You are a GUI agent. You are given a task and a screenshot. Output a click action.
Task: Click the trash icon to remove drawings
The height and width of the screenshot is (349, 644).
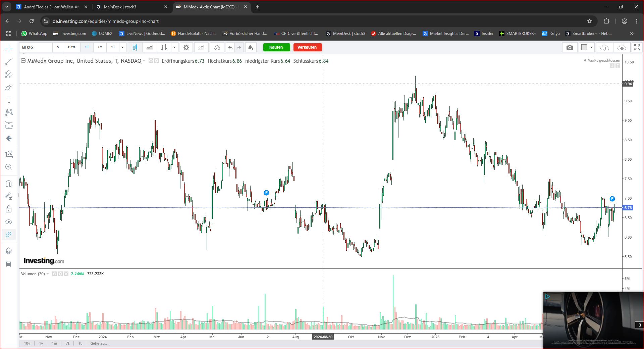point(9,264)
